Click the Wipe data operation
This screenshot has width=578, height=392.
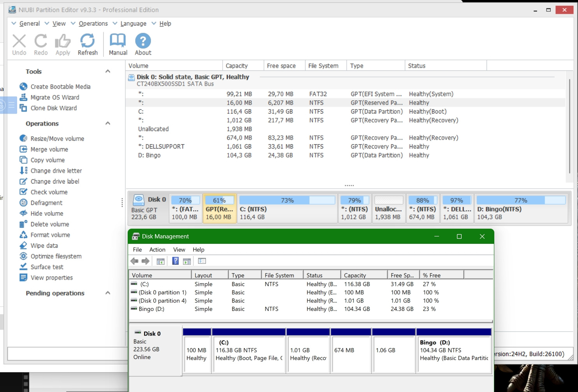click(44, 246)
